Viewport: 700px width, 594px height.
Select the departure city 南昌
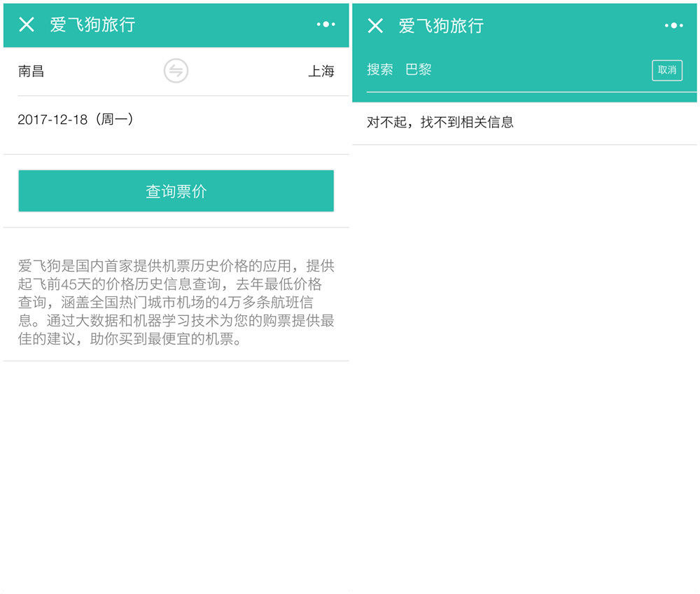pyautogui.click(x=31, y=71)
